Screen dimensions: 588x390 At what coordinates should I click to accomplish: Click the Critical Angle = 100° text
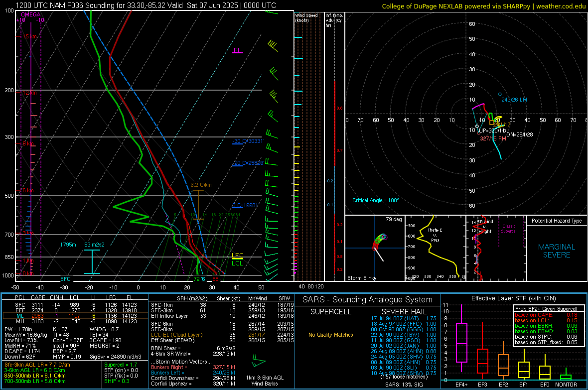[376, 200]
